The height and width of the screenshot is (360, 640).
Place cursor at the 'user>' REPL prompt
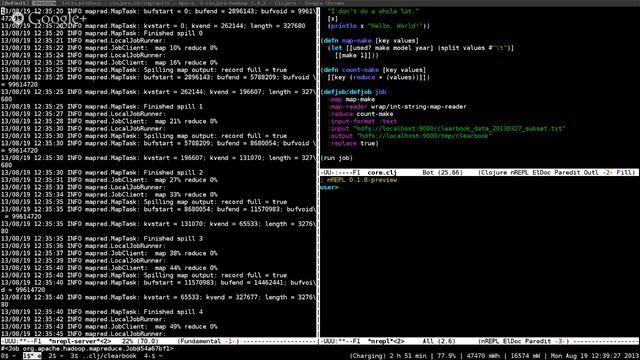tap(329, 187)
